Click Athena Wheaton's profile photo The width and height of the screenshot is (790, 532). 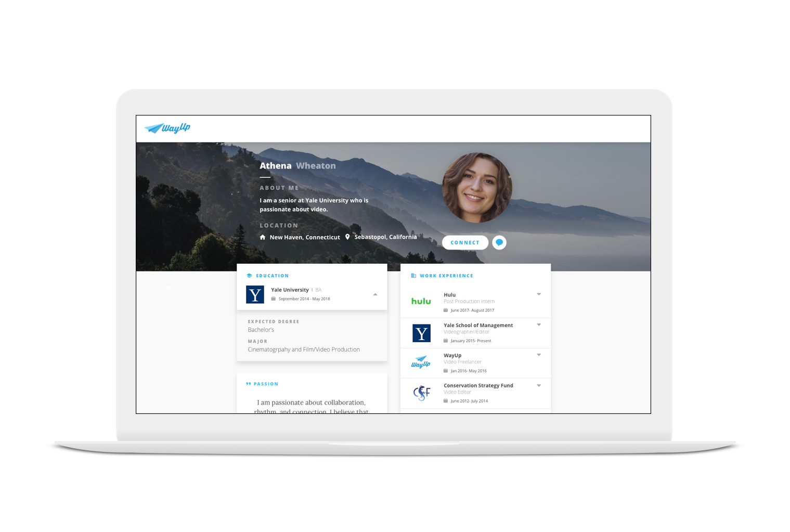(476, 187)
